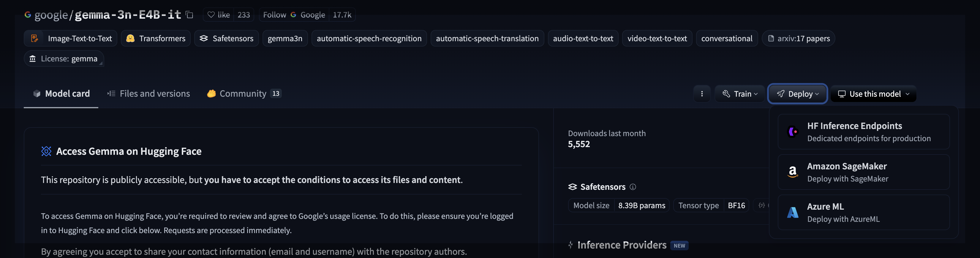Collapse the Deploy dropdown
Image resolution: width=980 pixels, height=258 pixels.
pyautogui.click(x=797, y=94)
